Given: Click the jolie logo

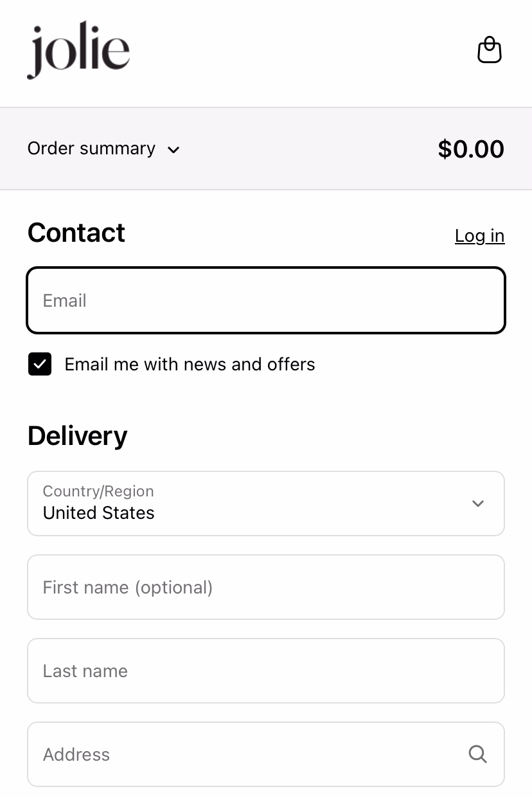Looking at the screenshot, I should (78, 51).
